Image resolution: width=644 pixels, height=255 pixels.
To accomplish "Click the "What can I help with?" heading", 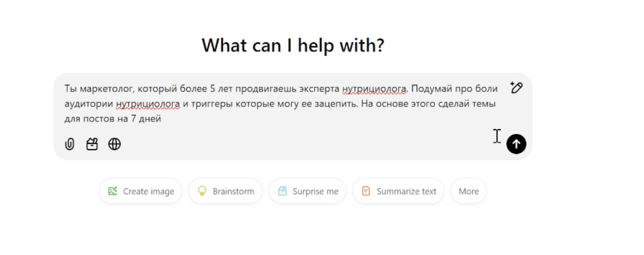I will coord(293,45).
